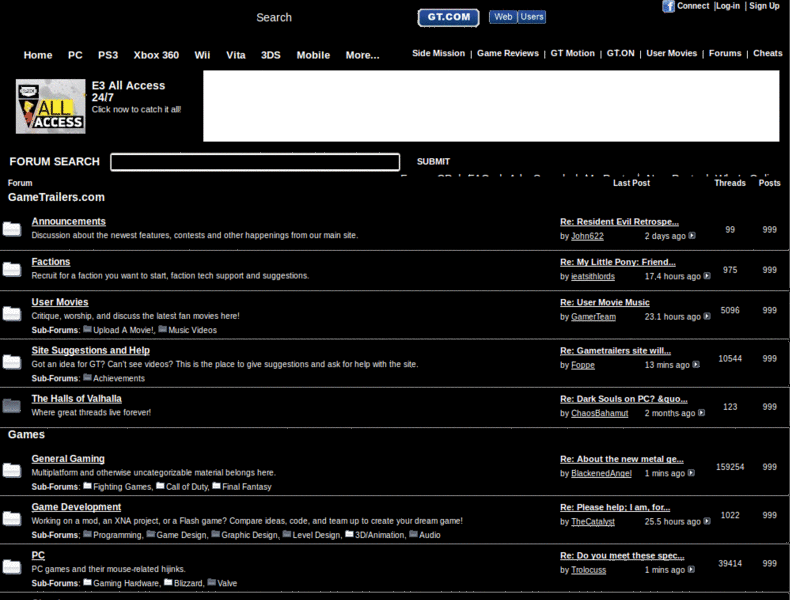Open the Xbox 360 navigation item
Image resolution: width=800 pixels, height=600 pixels.
tap(156, 55)
